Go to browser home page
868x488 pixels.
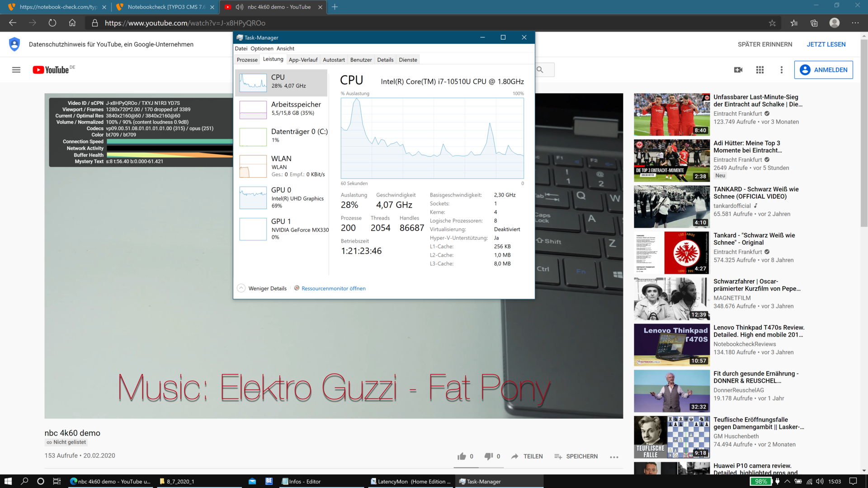point(72,23)
